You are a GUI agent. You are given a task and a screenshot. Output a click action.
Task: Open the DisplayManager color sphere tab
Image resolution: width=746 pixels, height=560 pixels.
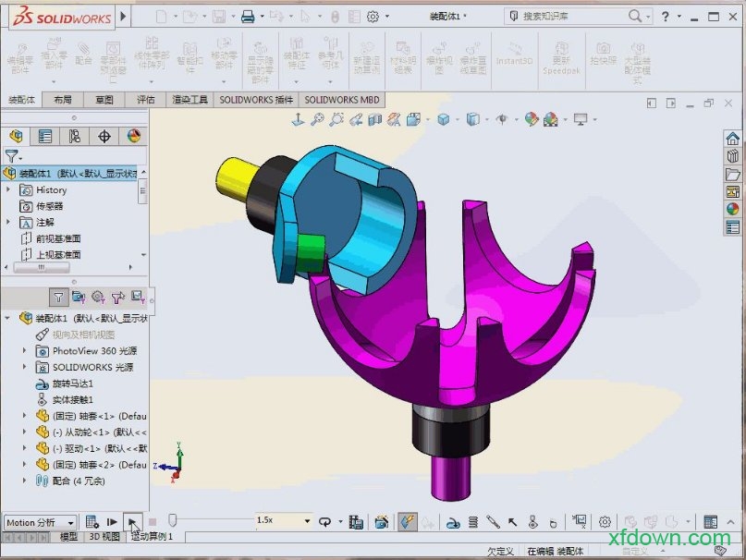coord(134,136)
